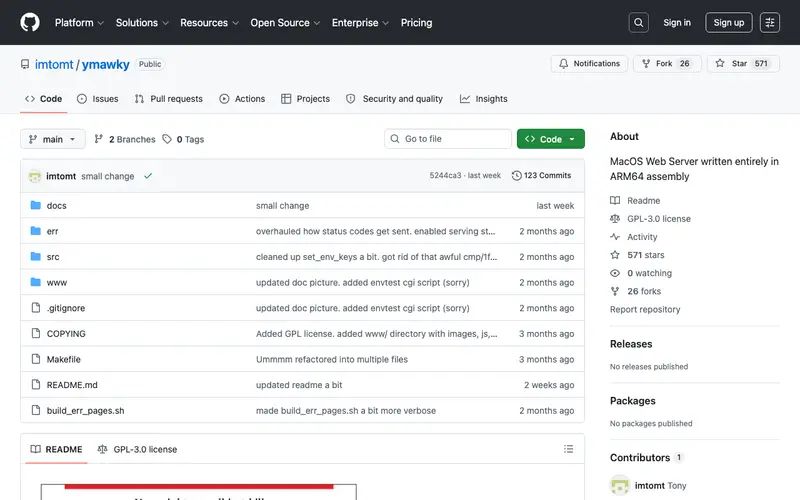This screenshot has height=500, width=800.
Task: Select GPL-3.0 license tab below files
Action: [x=137, y=449]
